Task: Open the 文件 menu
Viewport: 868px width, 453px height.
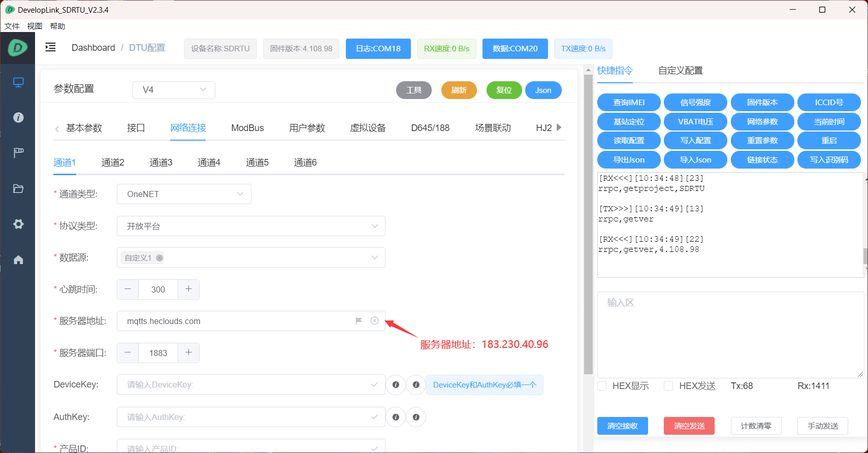Action: coord(12,26)
